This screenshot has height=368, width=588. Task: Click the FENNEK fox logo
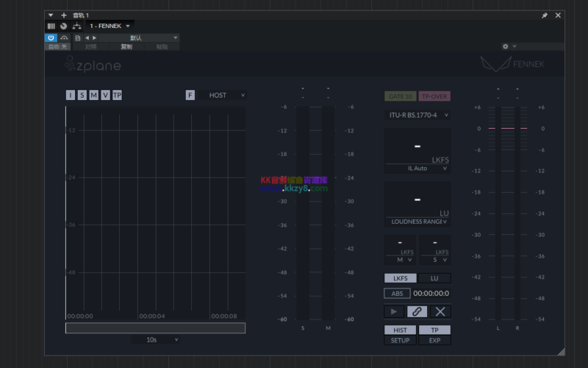click(512, 64)
